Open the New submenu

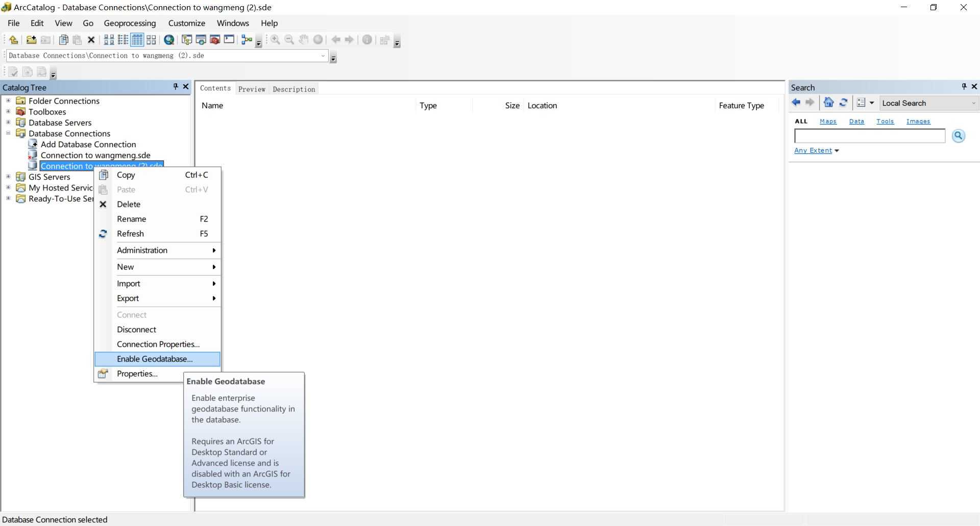click(157, 267)
